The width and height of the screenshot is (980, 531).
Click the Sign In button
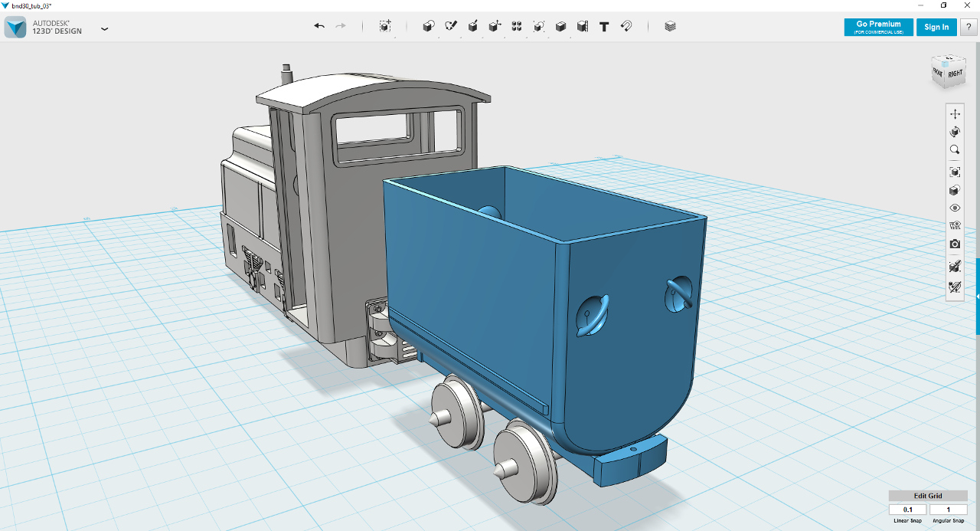[936, 27]
